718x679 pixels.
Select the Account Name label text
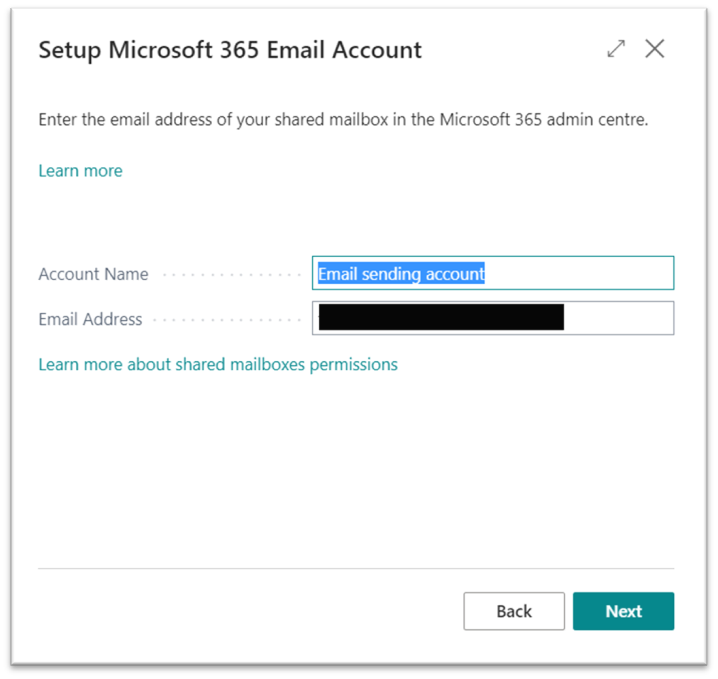[93, 274]
